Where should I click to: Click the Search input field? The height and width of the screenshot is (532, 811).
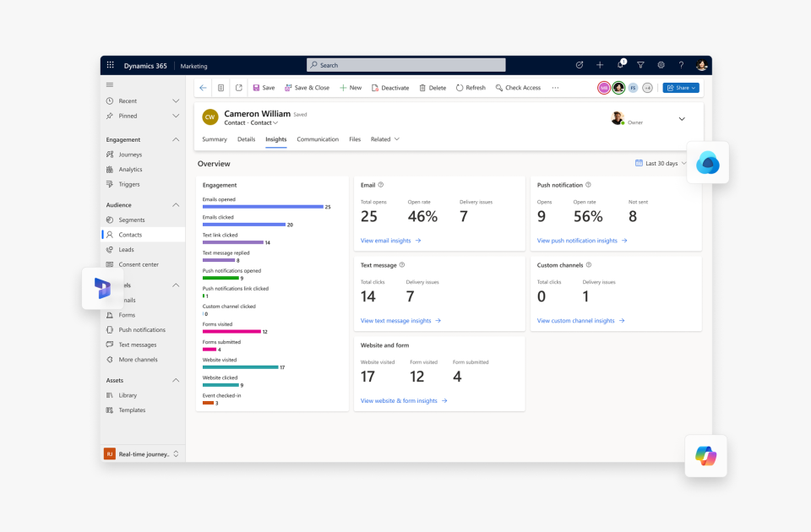pyautogui.click(x=406, y=65)
